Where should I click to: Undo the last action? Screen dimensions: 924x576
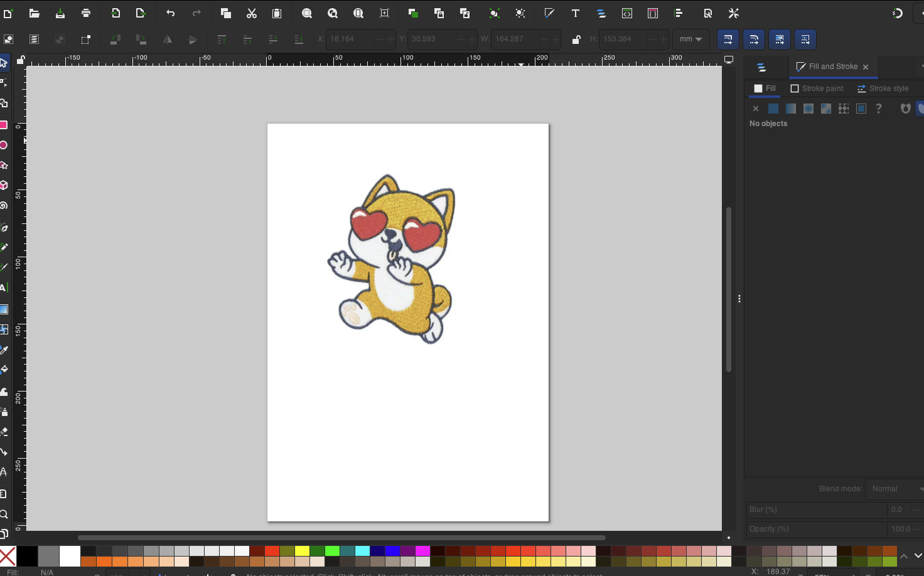170,13
